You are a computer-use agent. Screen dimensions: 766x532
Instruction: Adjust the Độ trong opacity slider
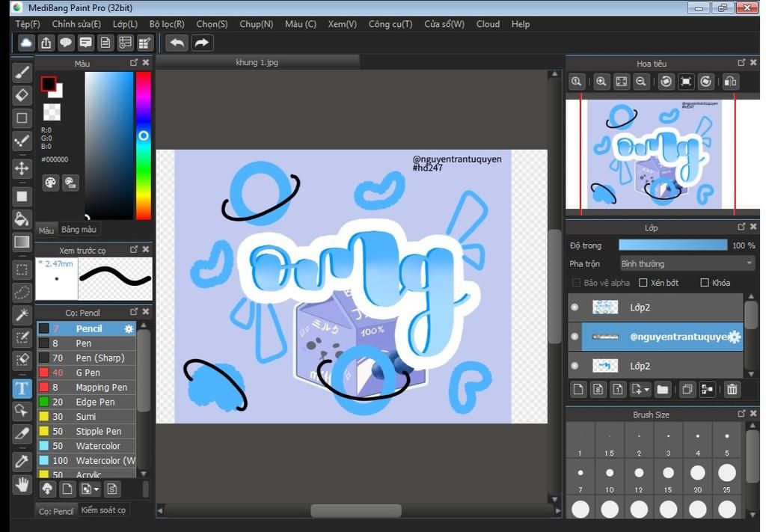tap(672, 245)
